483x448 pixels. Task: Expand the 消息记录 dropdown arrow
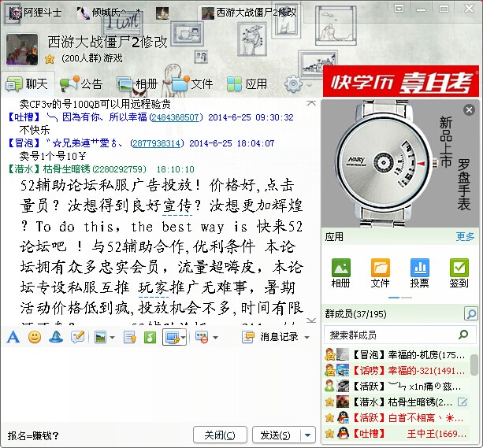pyautogui.click(x=307, y=338)
